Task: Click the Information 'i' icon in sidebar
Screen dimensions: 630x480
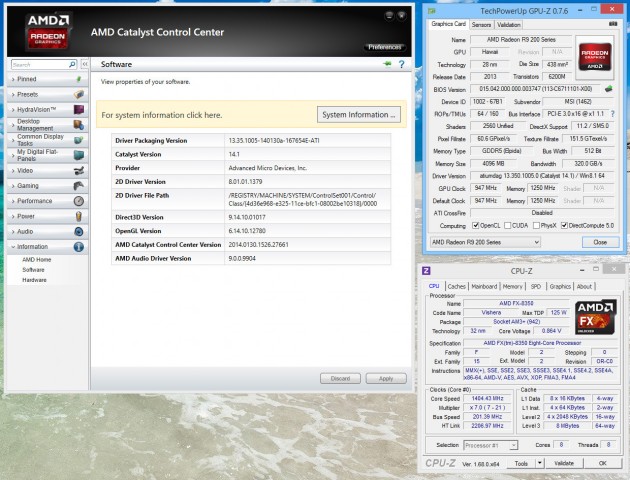Action: [78, 246]
